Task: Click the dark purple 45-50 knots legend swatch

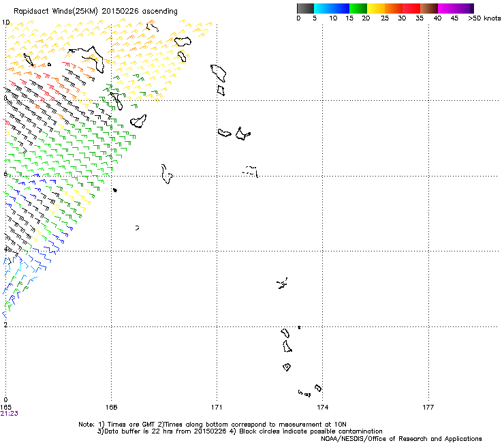Action: (x=464, y=8)
